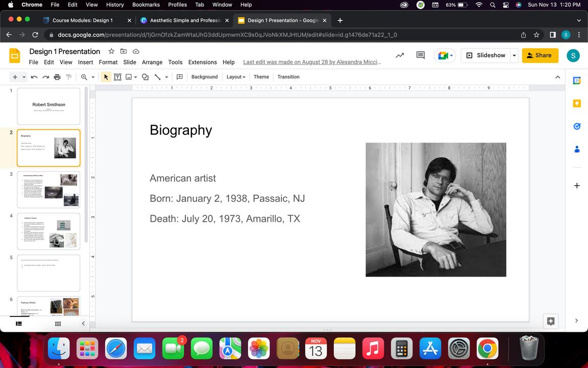Open the last edit history link

[x=312, y=62]
